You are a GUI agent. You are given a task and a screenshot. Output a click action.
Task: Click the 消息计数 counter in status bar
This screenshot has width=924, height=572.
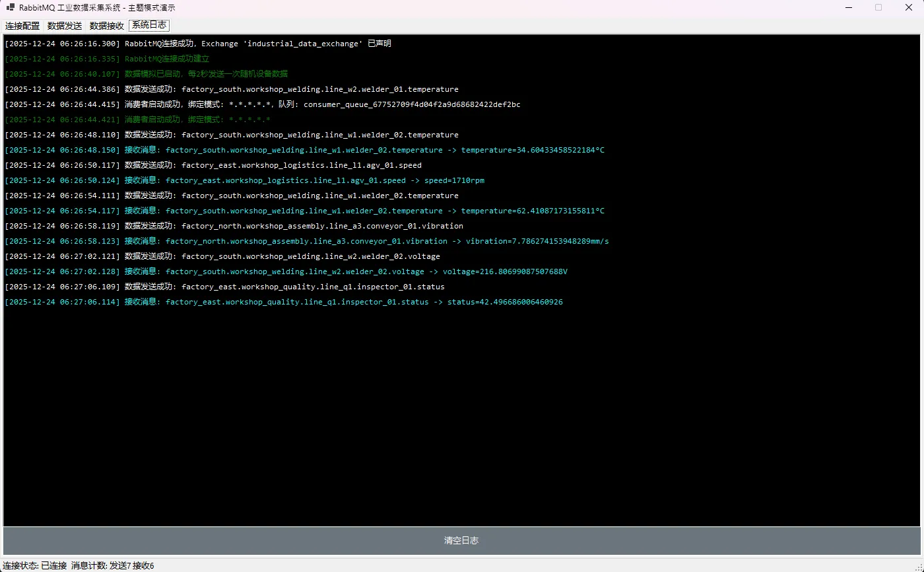pyautogui.click(x=112, y=565)
